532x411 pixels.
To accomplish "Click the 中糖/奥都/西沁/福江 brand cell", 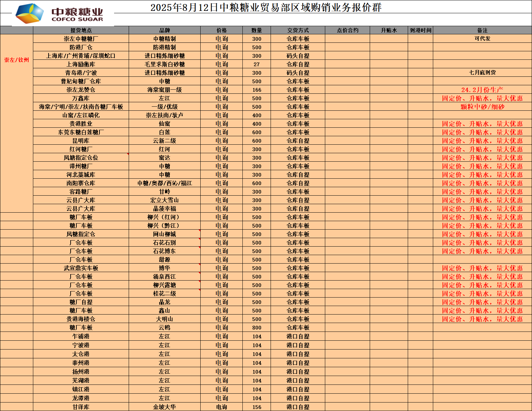I will click(x=164, y=183).
